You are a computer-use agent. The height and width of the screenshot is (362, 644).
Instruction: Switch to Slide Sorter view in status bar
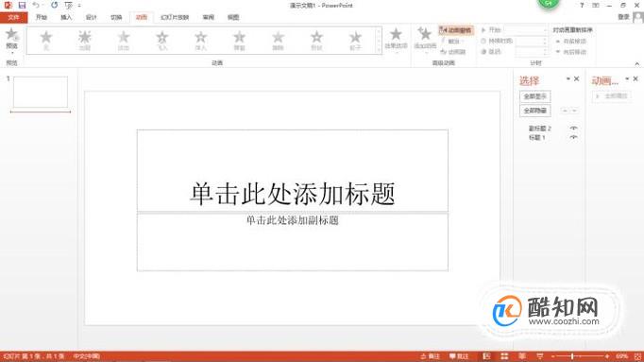(x=504, y=356)
